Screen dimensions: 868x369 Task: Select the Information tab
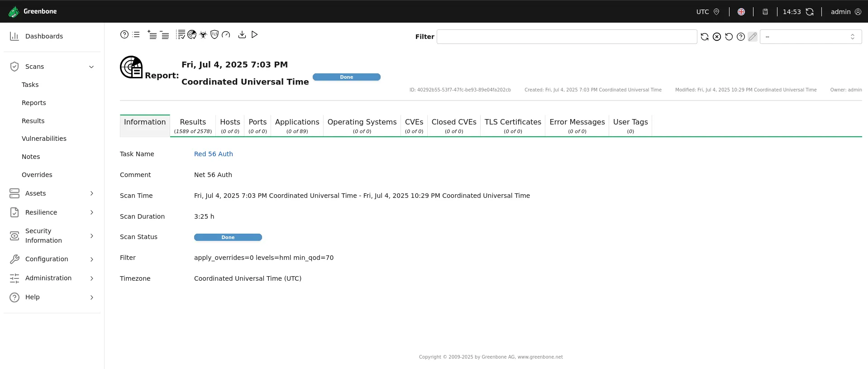click(x=145, y=125)
